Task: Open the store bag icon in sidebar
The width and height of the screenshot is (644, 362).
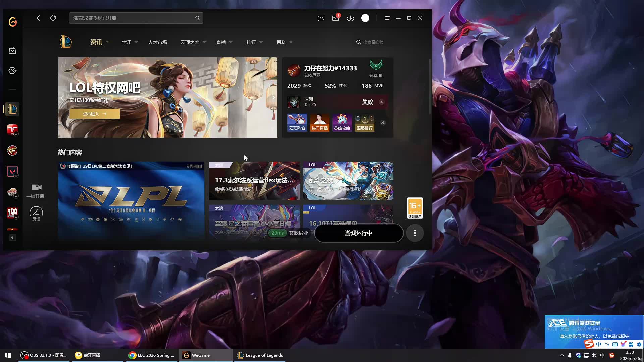Action: (12, 50)
